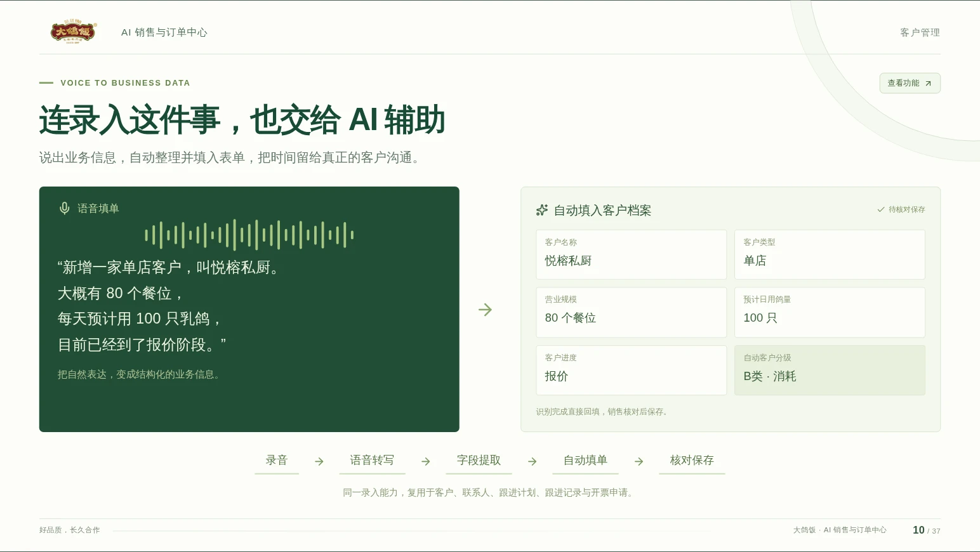Click the sparkle icon beside 自动填入客户档案
This screenshot has width=980, height=552.
[x=542, y=210]
